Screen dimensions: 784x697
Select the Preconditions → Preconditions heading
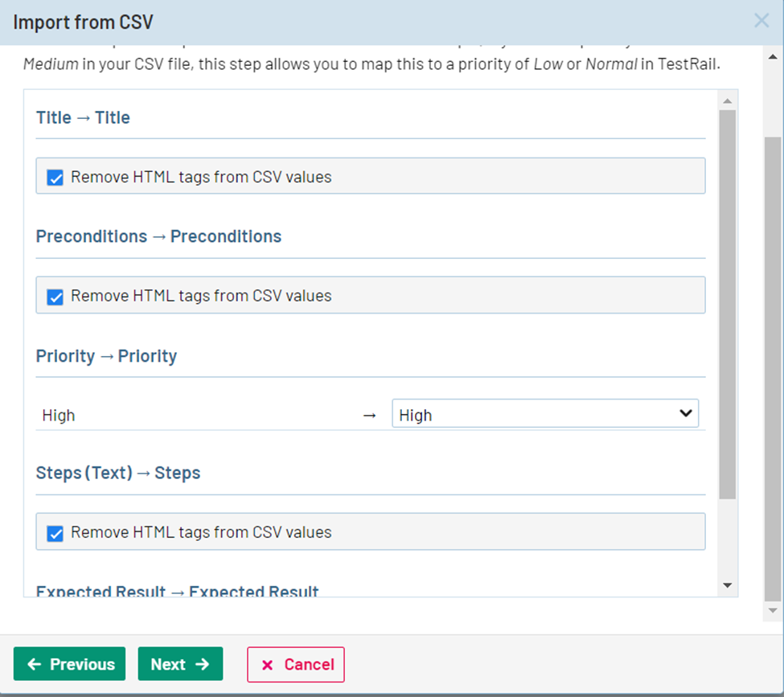click(158, 236)
